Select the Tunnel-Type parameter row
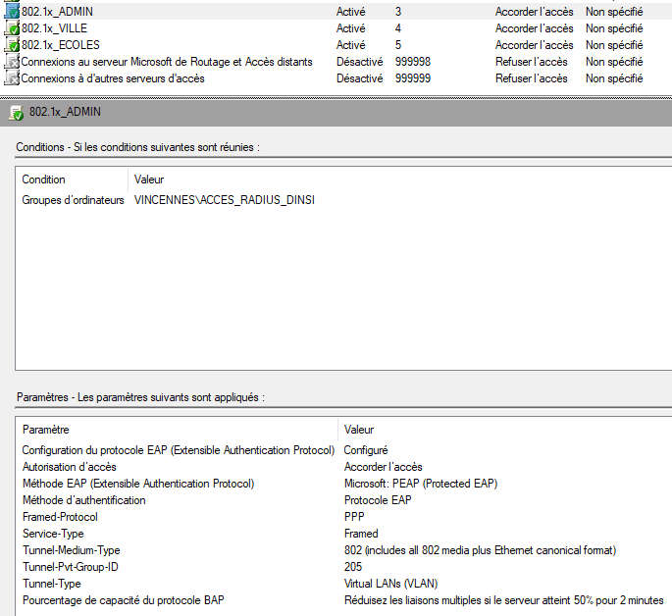Viewport: 672px width, 616px height. pyautogui.click(x=343, y=584)
